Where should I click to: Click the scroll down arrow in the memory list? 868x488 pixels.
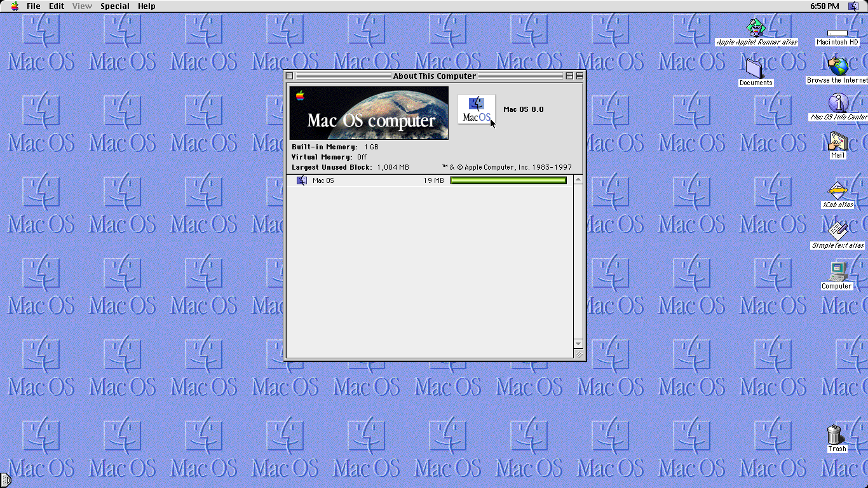pyautogui.click(x=578, y=344)
